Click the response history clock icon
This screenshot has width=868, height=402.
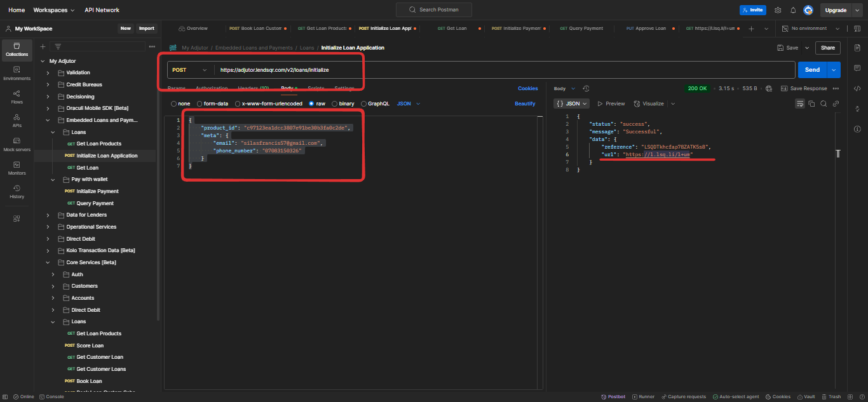[x=586, y=88]
